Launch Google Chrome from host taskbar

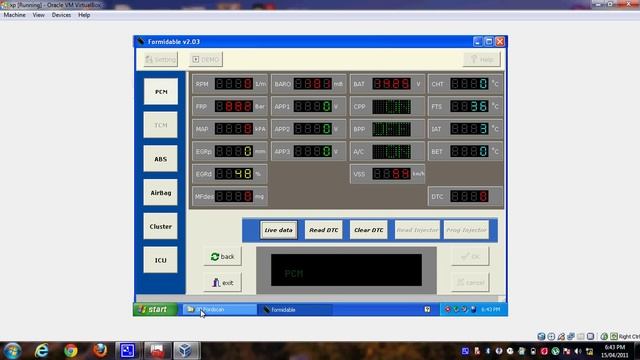(x=71, y=351)
